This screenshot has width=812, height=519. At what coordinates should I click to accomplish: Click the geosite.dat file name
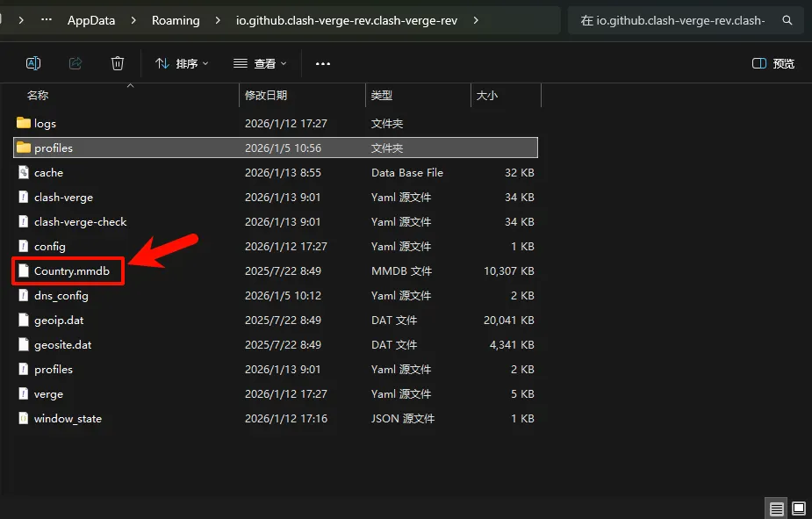click(62, 345)
